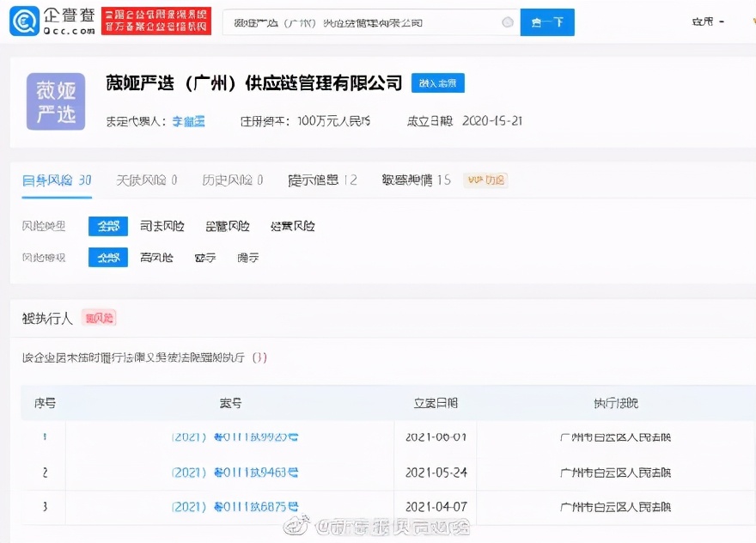Enable the 高风险 risk level filter
Screen dimensions: 756x543
click(155, 257)
